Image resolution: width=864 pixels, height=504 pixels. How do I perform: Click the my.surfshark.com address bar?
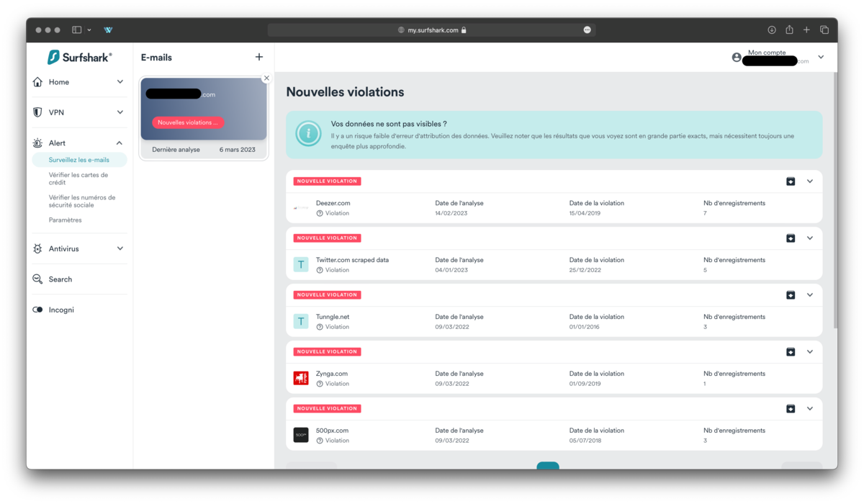coord(432,30)
